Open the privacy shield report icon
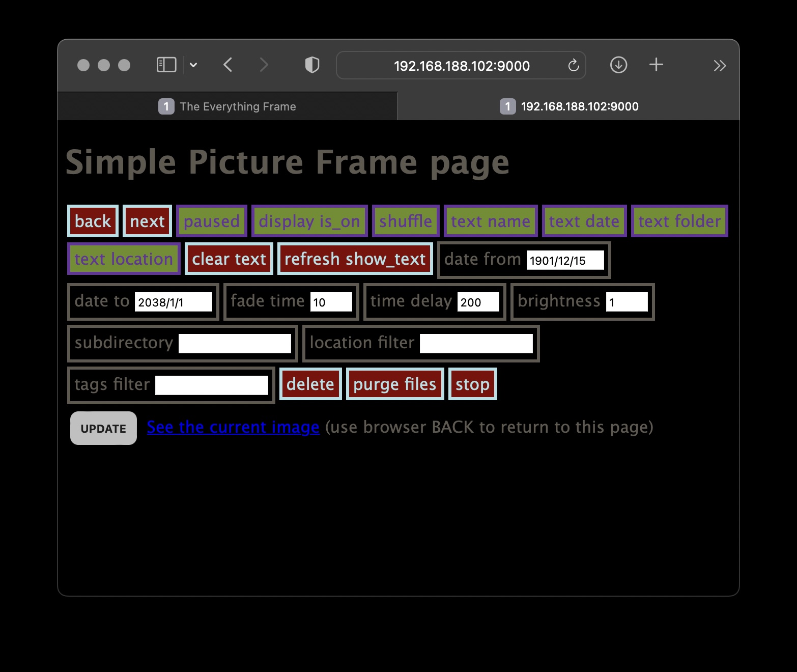Viewport: 797px width, 672px height. [312, 65]
